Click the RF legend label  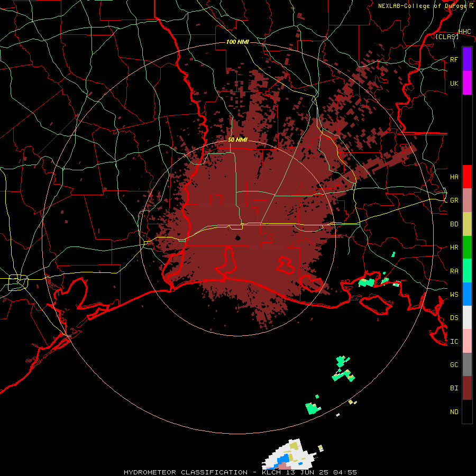454,59
